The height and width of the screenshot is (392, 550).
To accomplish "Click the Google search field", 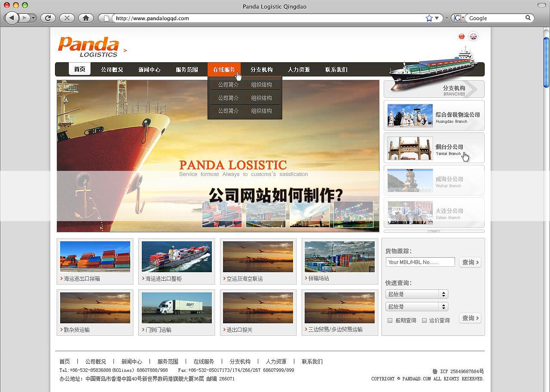I will 495,18.
